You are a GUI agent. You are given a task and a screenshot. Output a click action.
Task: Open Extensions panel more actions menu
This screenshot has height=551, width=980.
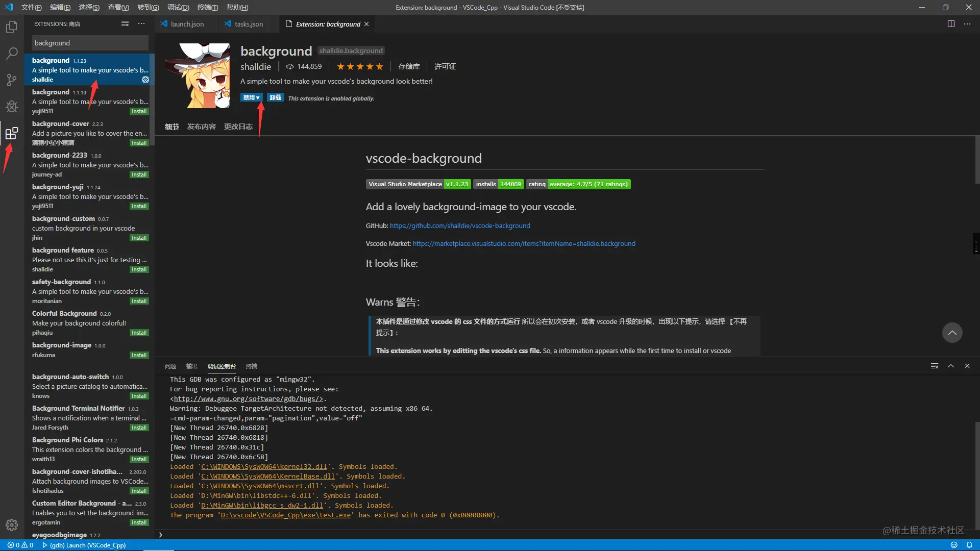tap(141, 24)
